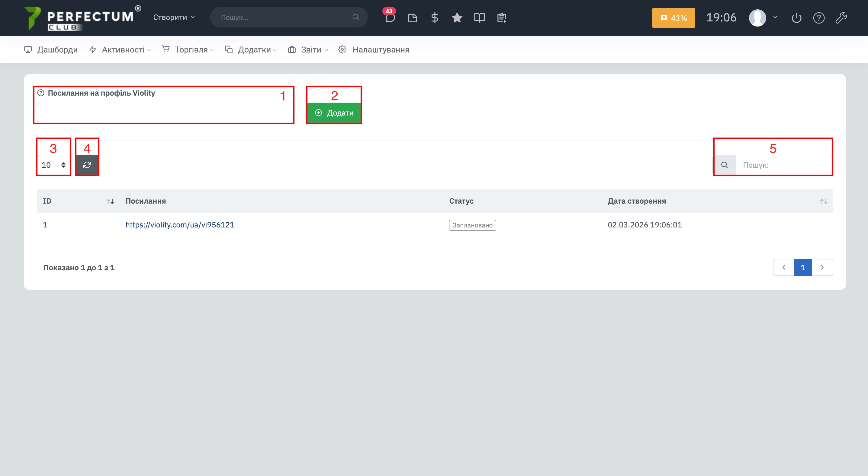Open the rows-per-page selector showing 10
Viewport: 868px width, 476px height.
53,165
